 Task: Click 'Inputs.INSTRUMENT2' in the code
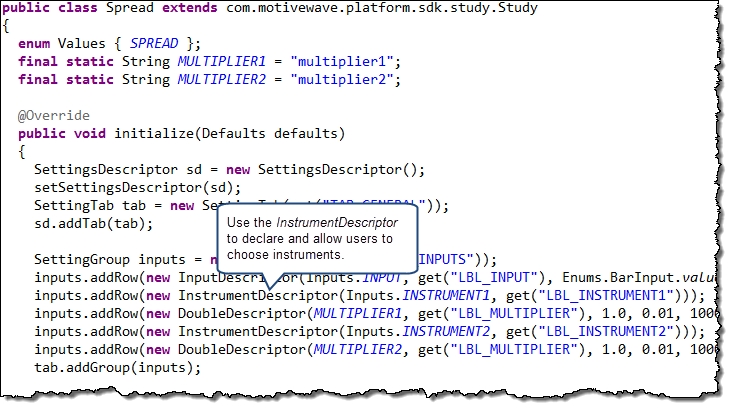(418, 331)
